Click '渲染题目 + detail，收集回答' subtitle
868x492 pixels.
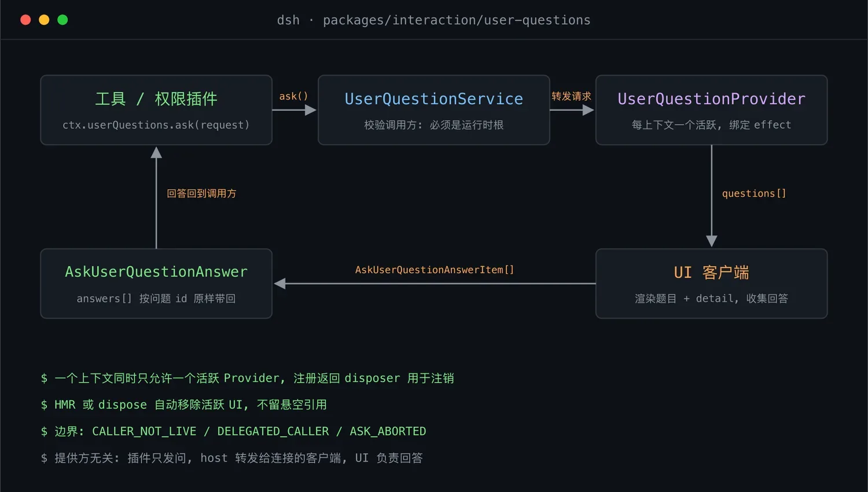[712, 299]
